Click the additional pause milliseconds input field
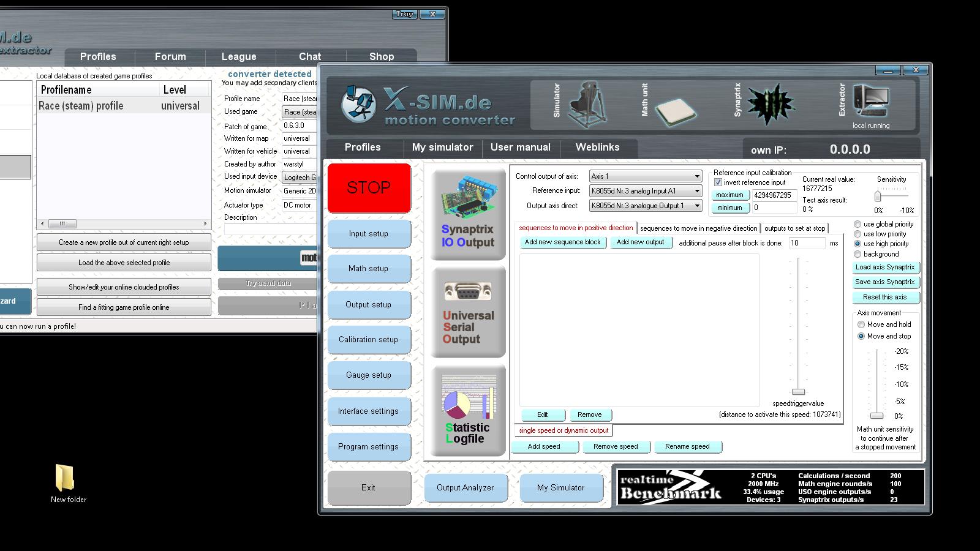The width and height of the screenshot is (980, 551). [807, 243]
